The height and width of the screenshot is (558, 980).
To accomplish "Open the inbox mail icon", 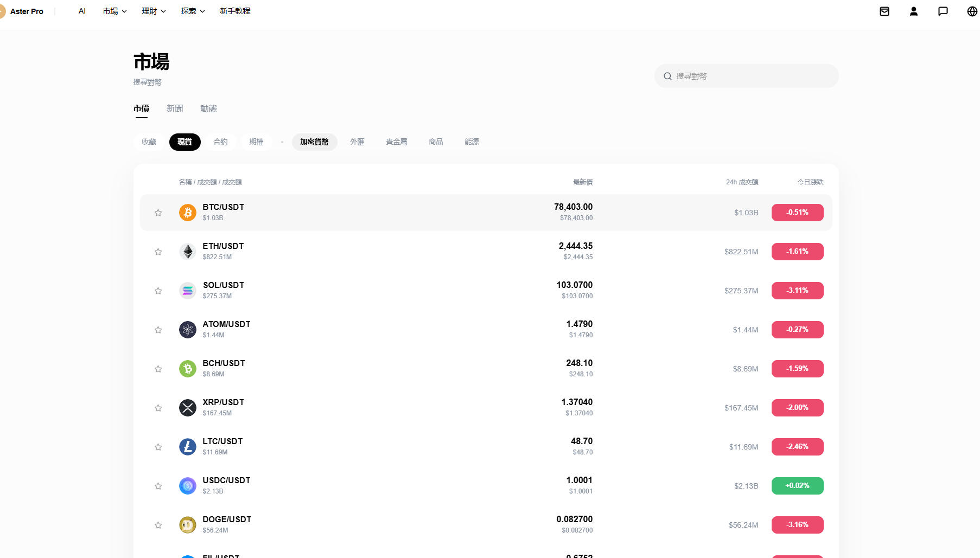I will pos(884,11).
